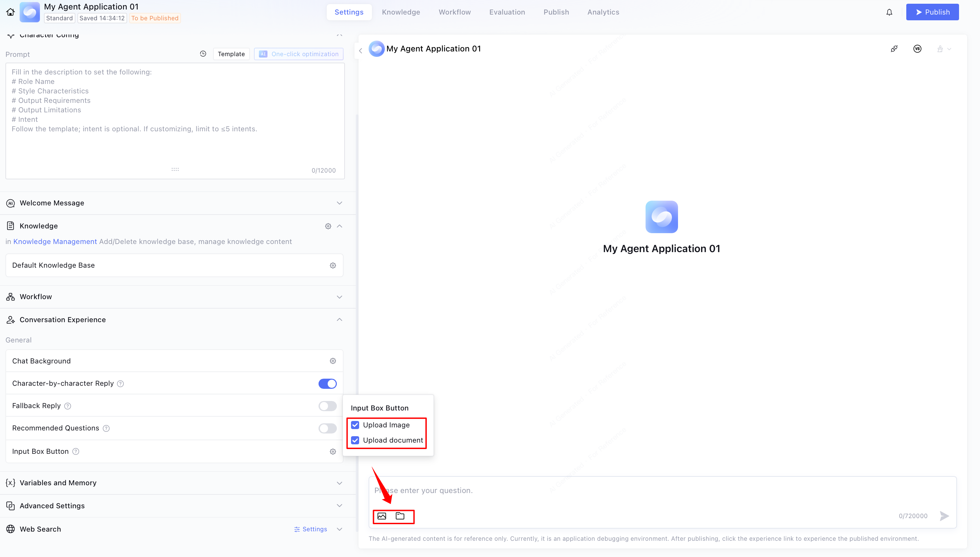Open the Evaluation tab
Screen dimensions: 980x557
click(x=507, y=12)
